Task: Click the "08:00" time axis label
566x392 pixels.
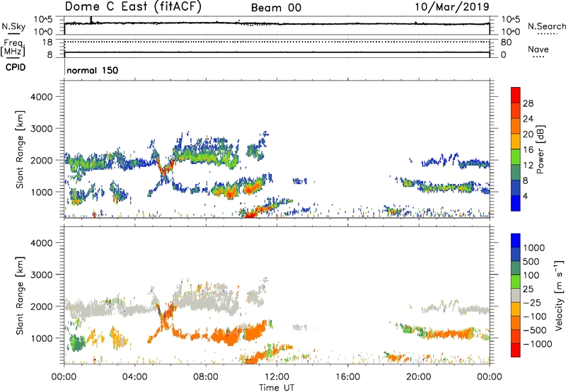Action: coord(206,377)
